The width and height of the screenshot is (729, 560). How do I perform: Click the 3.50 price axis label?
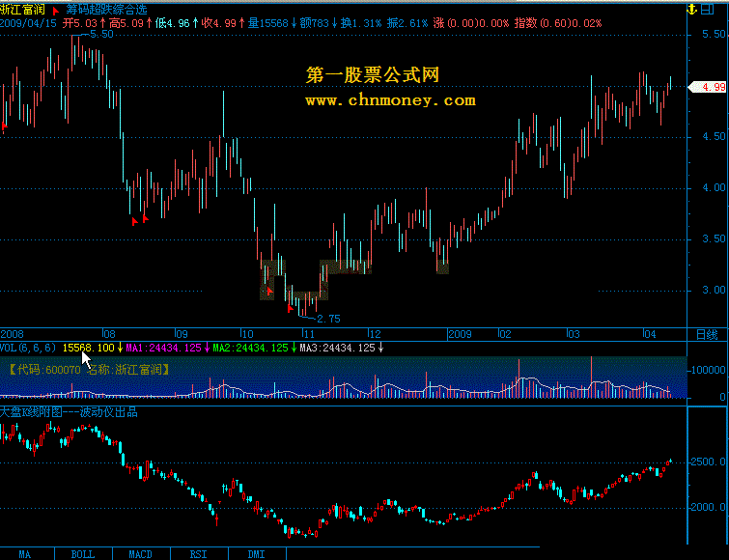click(x=714, y=238)
